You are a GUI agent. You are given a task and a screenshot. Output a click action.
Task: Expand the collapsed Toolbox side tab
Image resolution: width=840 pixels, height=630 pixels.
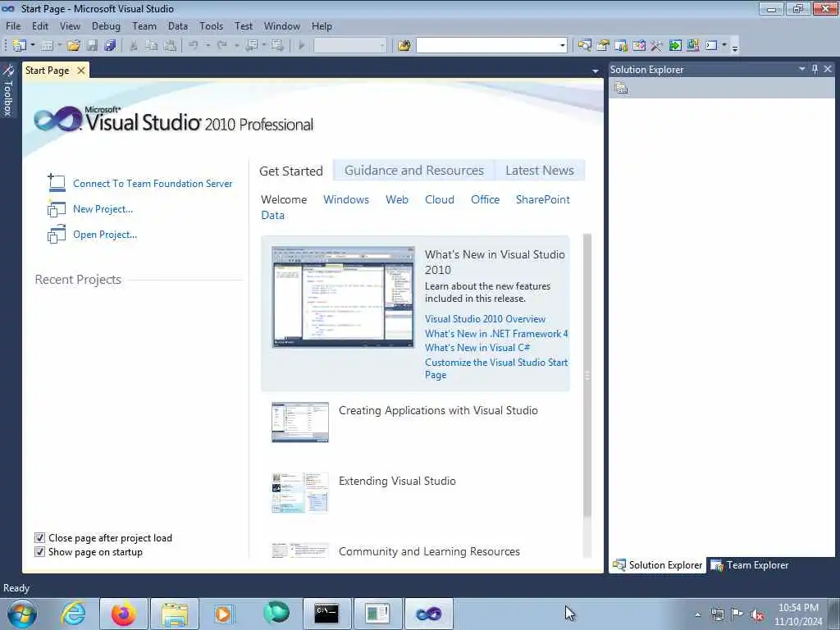tap(8, 91)
